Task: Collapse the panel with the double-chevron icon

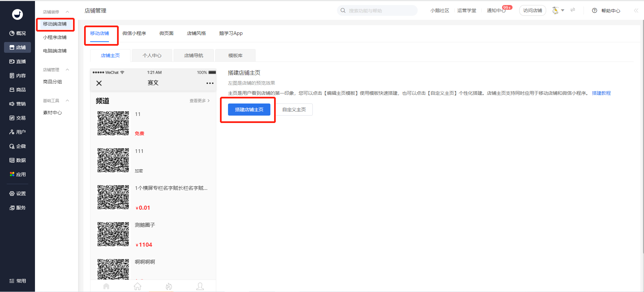Action: [x=636, y=10]
